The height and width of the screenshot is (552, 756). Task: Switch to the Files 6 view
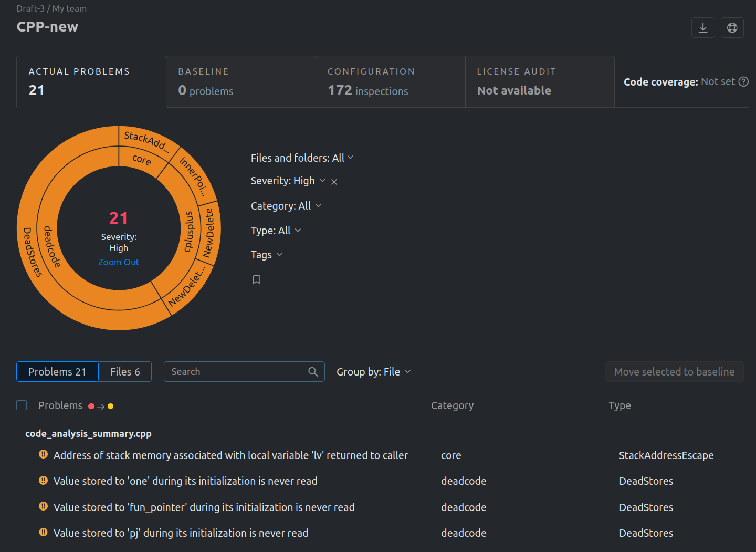[125, 372]
